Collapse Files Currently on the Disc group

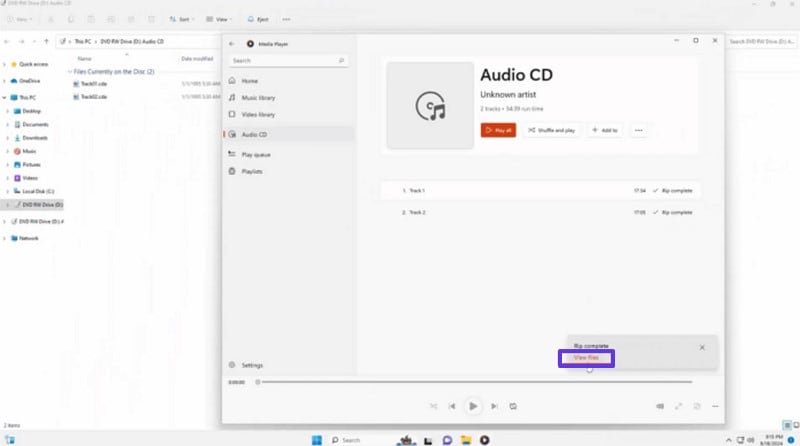tap(70, 72)
